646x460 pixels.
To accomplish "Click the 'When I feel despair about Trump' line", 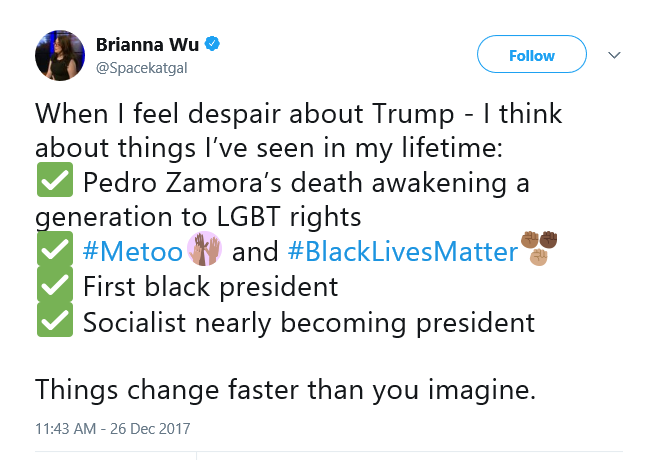I will (x=245, y=114).
